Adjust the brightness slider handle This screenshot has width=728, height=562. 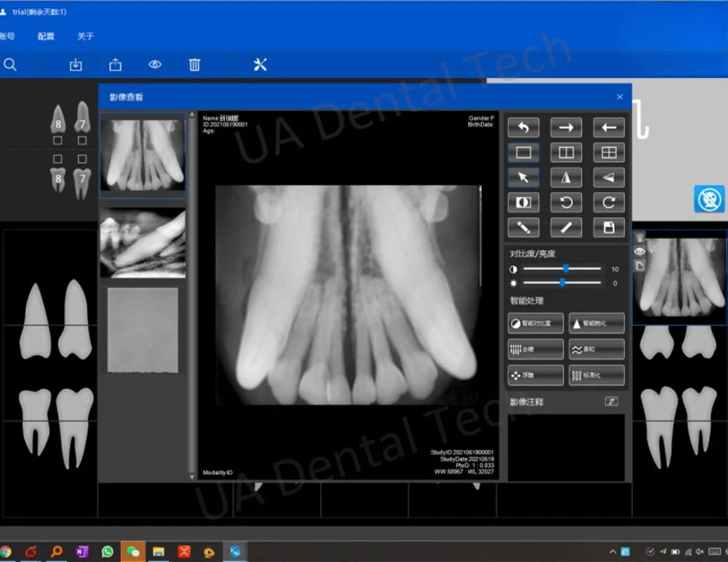tap(562, 282)
